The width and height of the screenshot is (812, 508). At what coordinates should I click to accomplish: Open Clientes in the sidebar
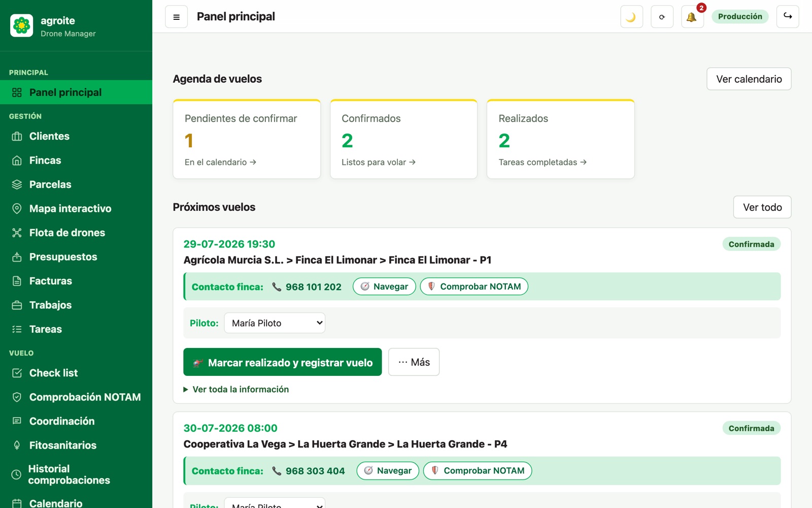[x=76, y=136]
